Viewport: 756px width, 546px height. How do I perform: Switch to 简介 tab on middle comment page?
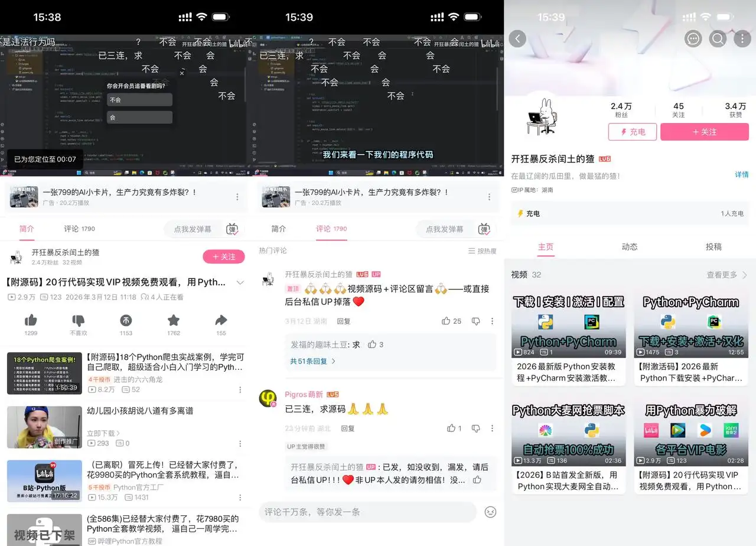[279, 229]
